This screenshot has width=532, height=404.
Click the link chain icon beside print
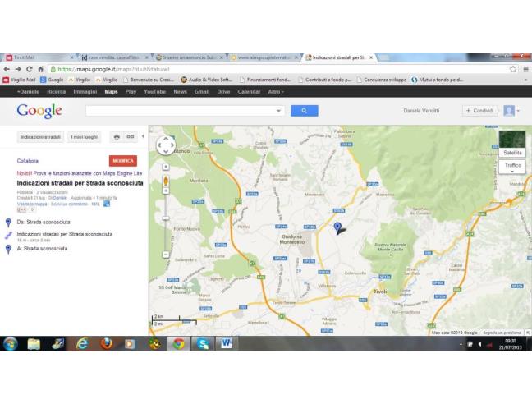(x=130, y=136)
